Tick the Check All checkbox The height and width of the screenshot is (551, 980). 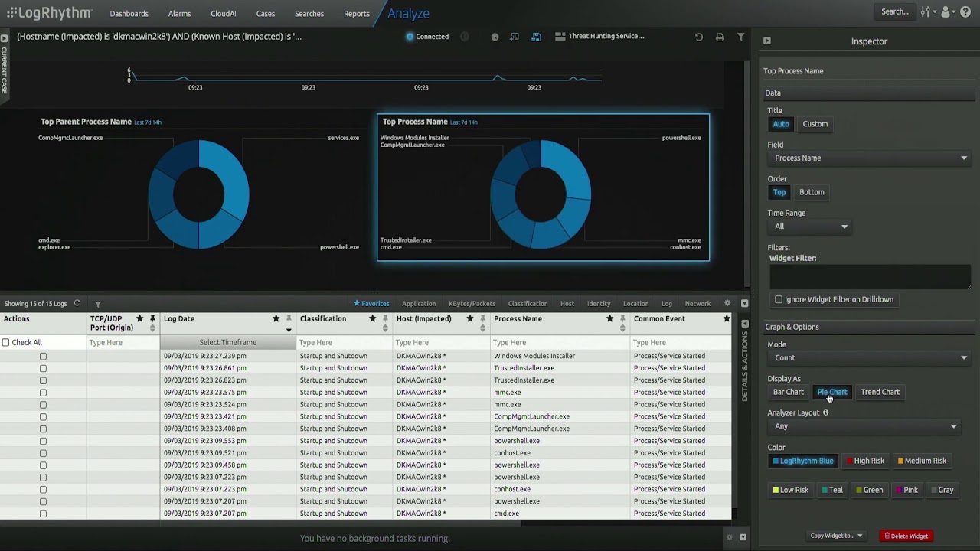6,342
